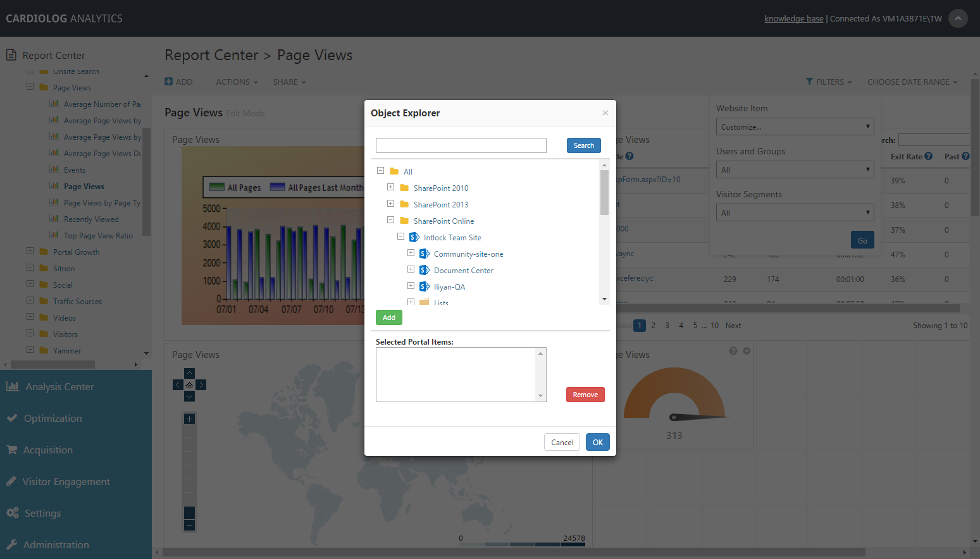The image size is (980, 559).
Task: Click the collapse header arrow at top right
Action: click(958, 18)
